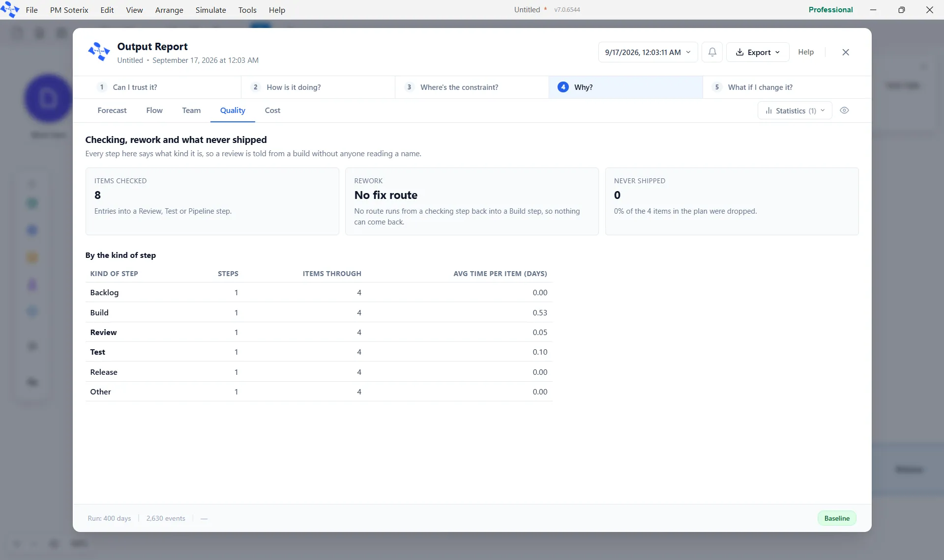944x560 pixels.
Task: Go to step 2 How is it doing?
Action: pos(318,87)
